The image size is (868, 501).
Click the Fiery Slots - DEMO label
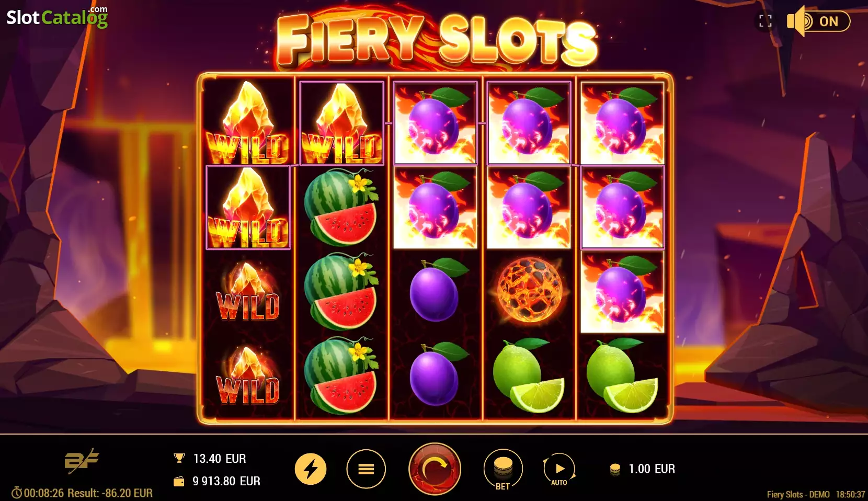coord(798,494)
